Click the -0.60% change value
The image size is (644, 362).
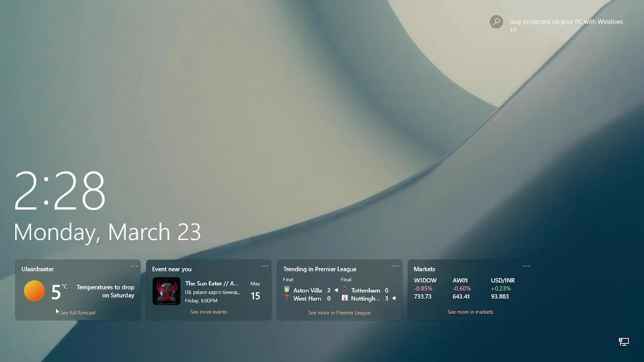click(461, 289)
